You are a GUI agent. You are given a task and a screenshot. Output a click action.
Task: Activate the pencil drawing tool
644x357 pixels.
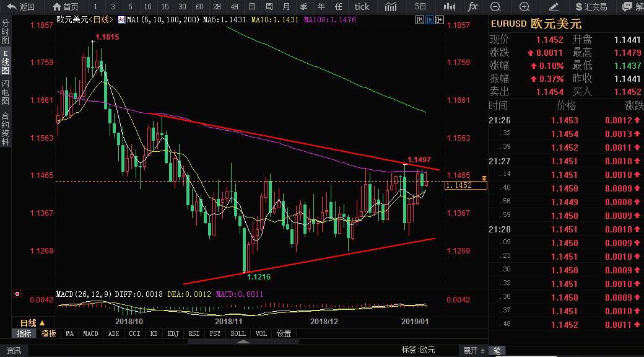coord(554,7)
